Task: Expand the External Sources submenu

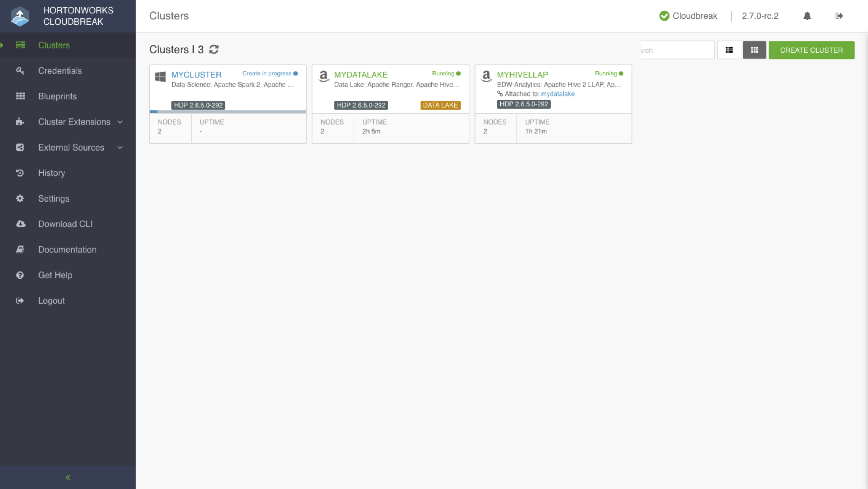Action: [x=120, y=147]
